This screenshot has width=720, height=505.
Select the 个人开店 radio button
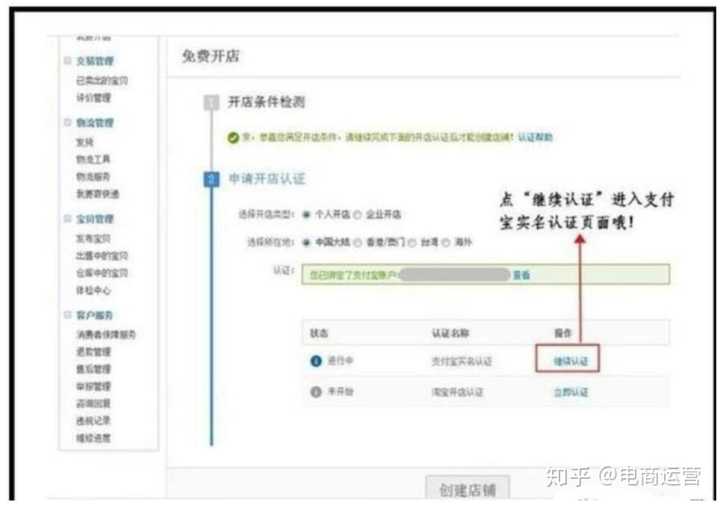click(x=306, y=214)
